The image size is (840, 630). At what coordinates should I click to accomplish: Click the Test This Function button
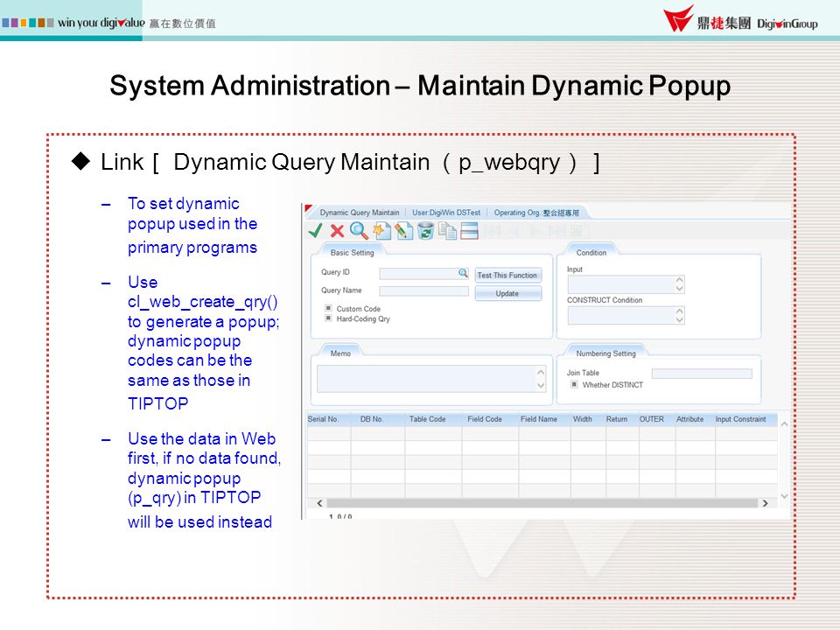[507, 275]
